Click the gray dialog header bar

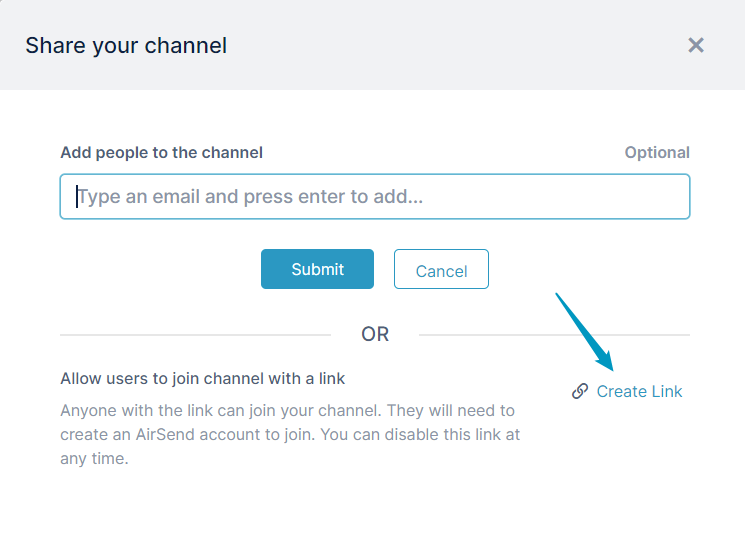372,45
